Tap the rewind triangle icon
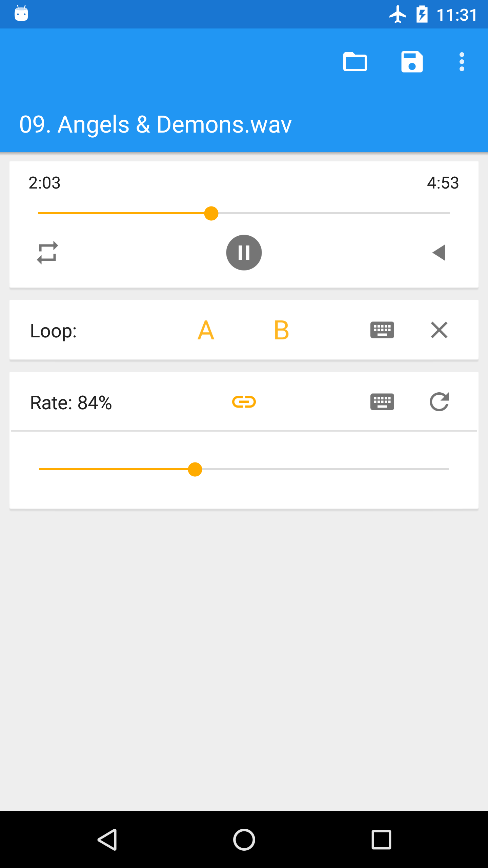 point(439,253)
